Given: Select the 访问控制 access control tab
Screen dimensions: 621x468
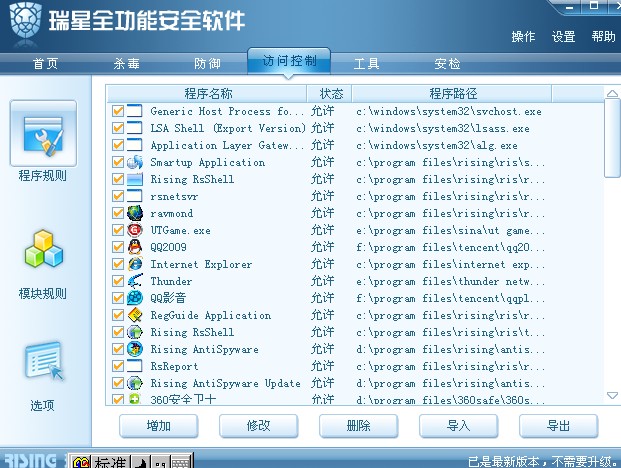Looking at the screenshot, I should pos(289,61).
